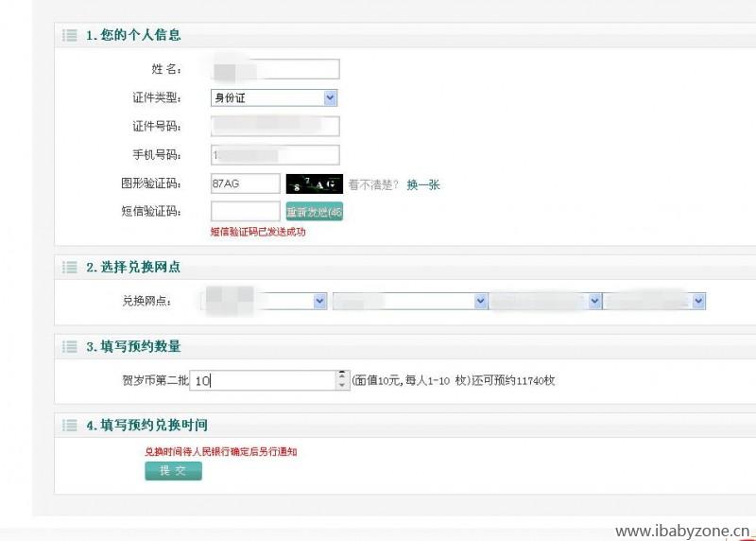Decrease quantity with the stepper down arrow
This screenshot has width=756, height=541.
pos(341,385)
